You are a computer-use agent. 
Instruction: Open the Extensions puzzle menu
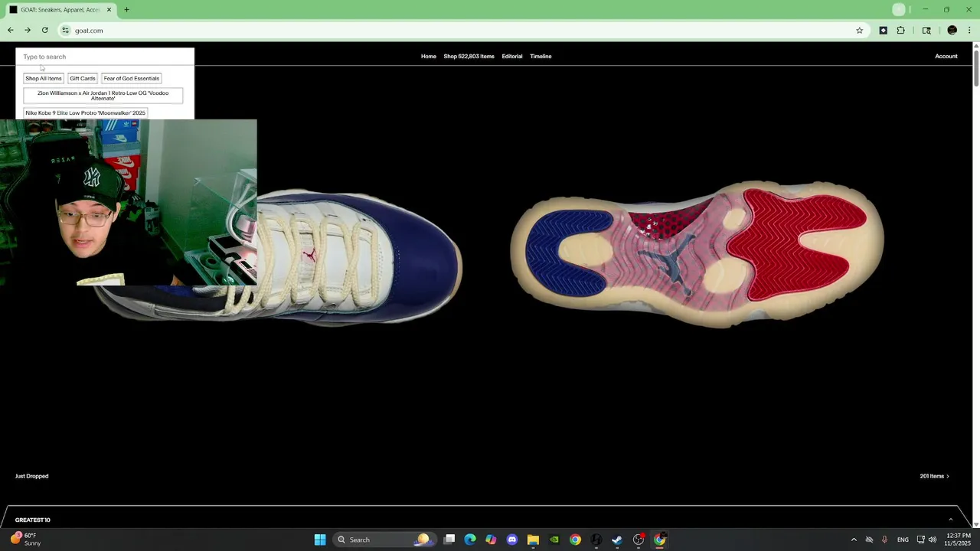pyautogui.click(x=900, y=31)
